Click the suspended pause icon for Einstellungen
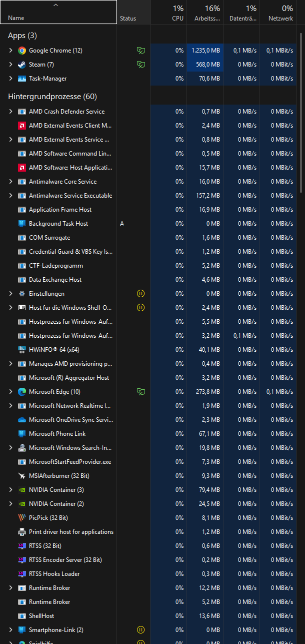The width and height of the screenshot is (305, 644). coord(141,294)
